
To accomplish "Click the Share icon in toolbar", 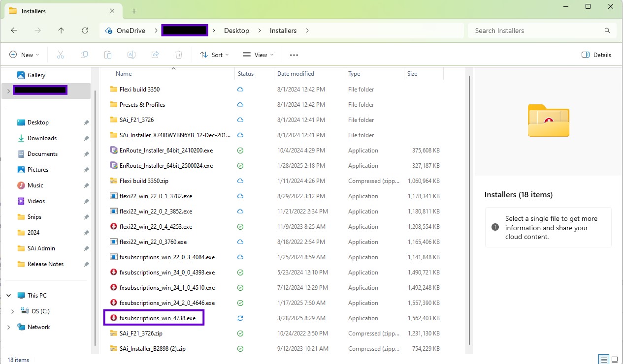I will (155, 55).
